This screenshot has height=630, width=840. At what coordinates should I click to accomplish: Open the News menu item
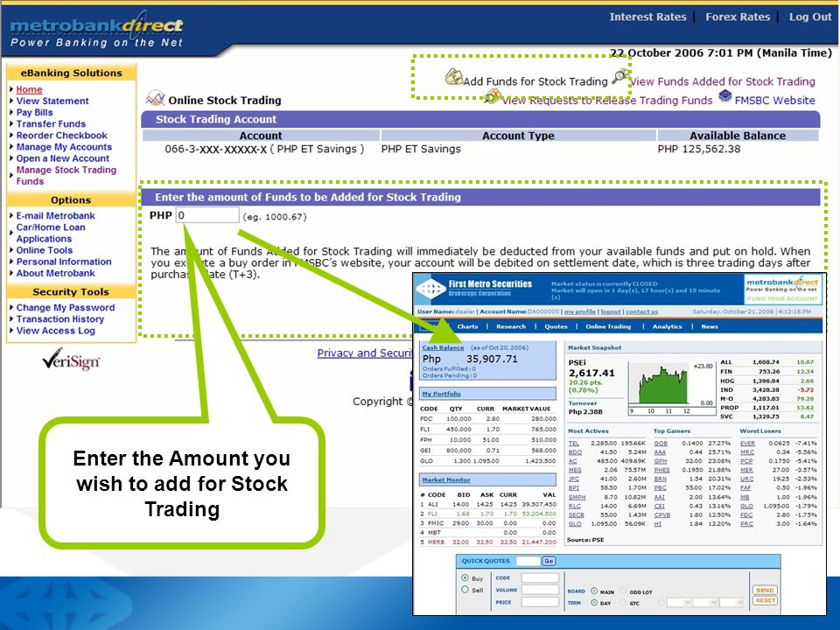point(710,326)
